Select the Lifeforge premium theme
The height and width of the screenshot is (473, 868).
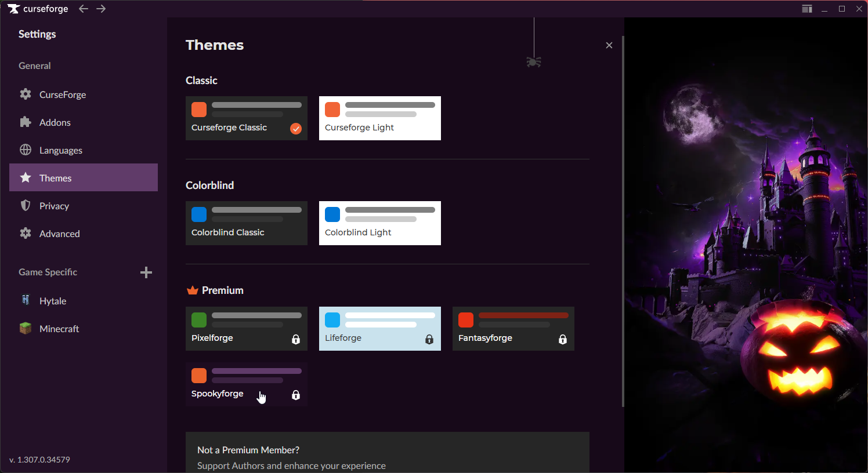(x=380, y=329)
